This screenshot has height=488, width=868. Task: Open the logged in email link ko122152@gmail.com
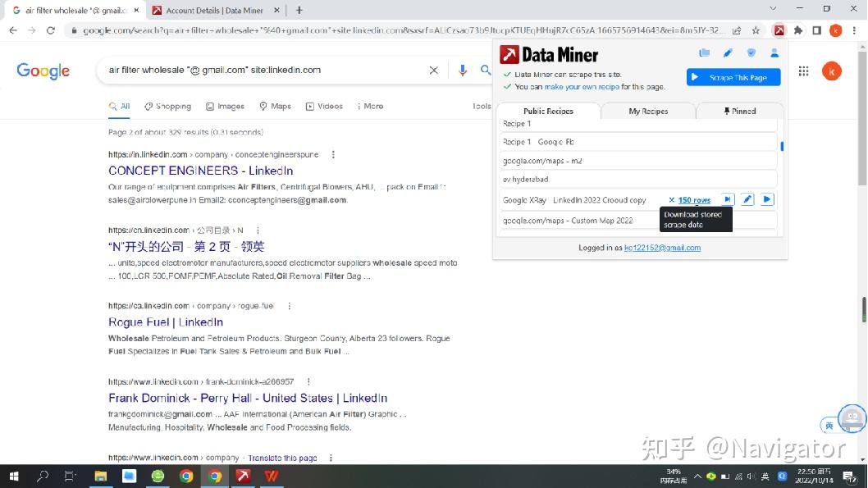662,248
